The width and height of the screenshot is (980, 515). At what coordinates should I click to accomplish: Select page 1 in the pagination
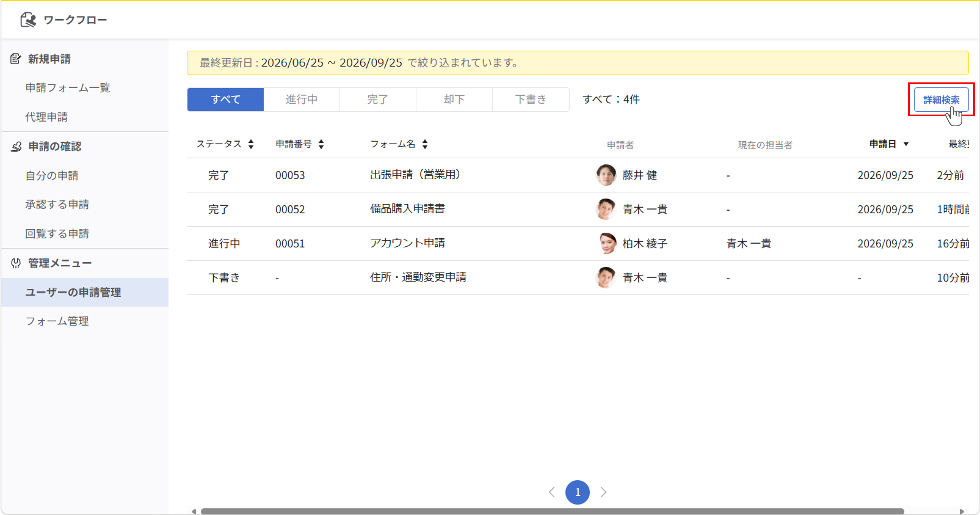(x=578, y=492)
